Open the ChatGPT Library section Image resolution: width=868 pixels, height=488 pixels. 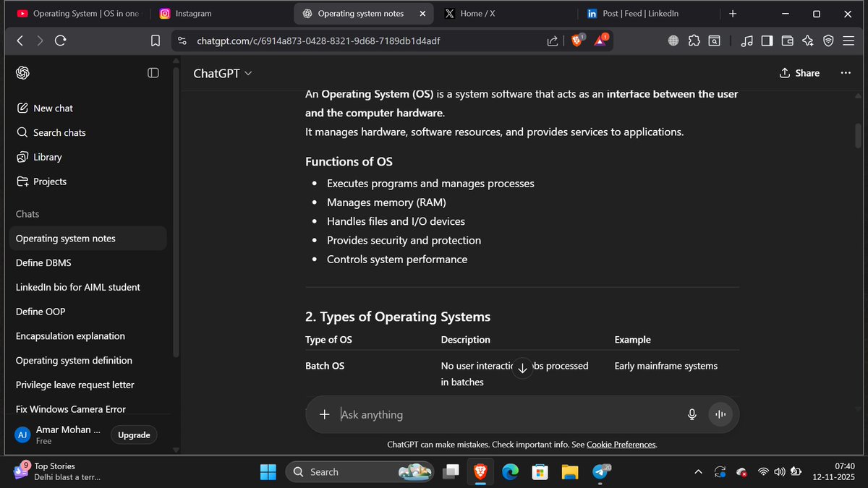pos(47,157)
